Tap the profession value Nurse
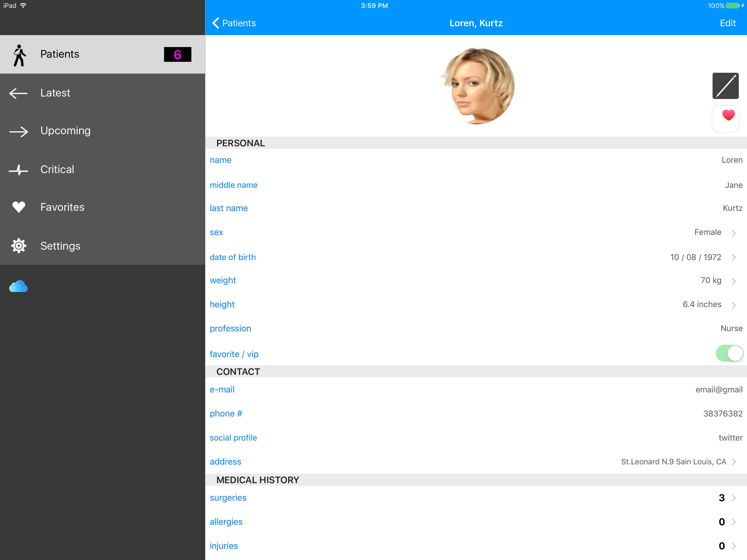The width and height of the screenshot is (747, 560). [731, 328]
